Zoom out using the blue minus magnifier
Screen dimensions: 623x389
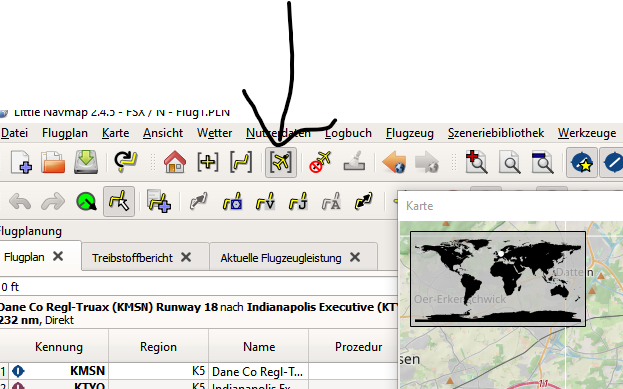(543, 162)
